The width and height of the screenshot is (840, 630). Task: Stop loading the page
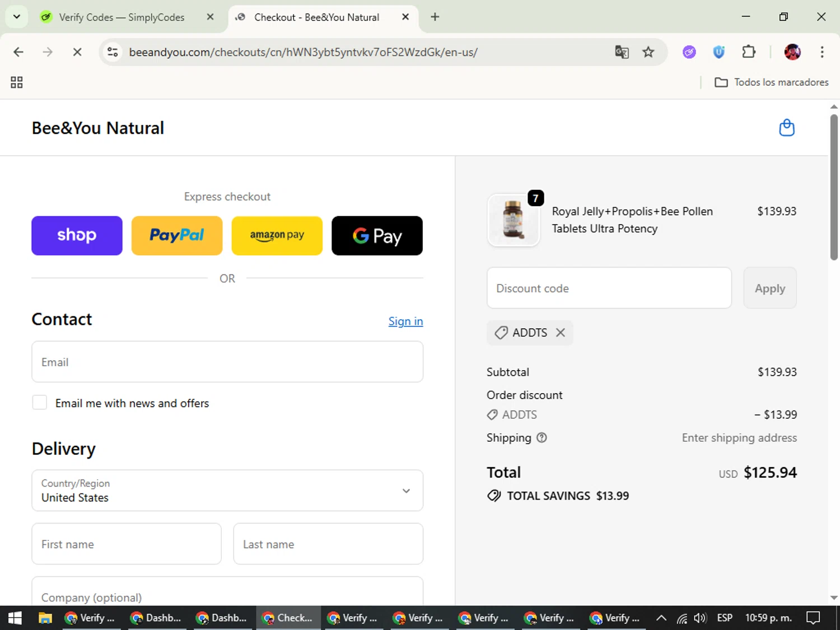coord(77,52)
